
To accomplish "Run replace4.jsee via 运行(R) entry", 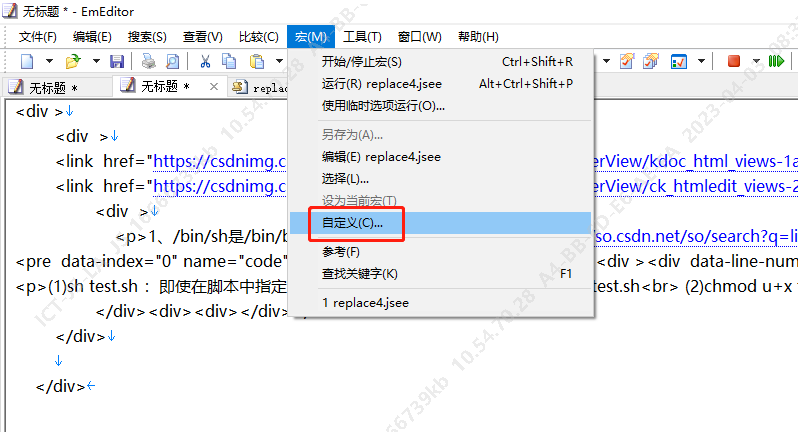I will [381, 84].
